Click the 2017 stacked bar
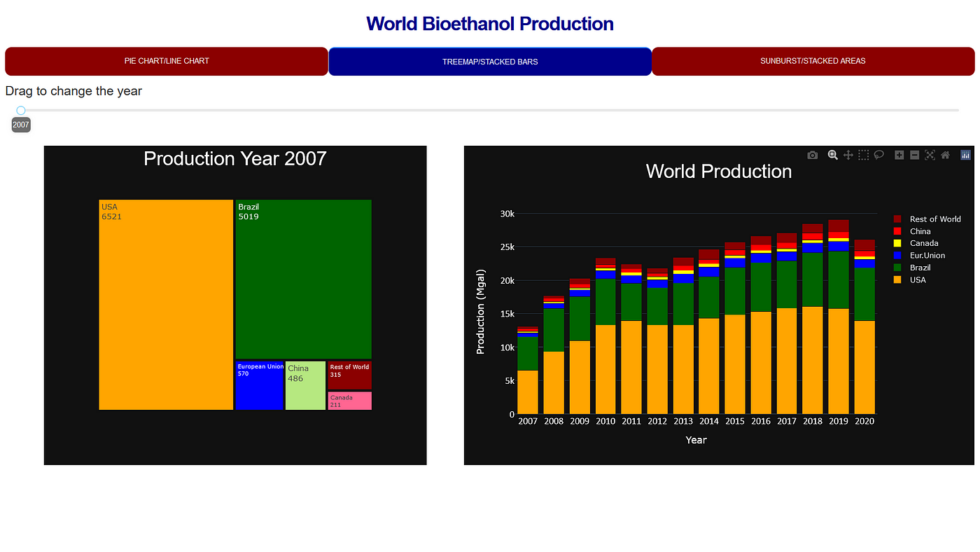This screenshot has width=980, height=552. coord(787,324)
